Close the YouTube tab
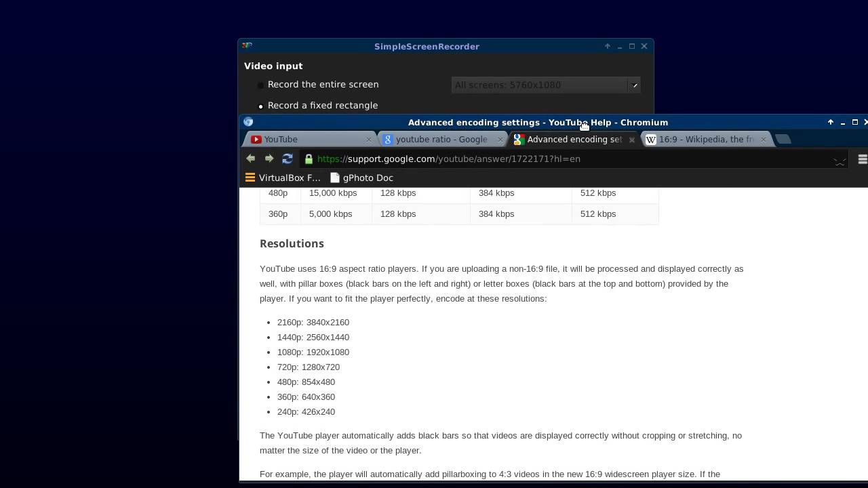Viewport: 868px width, 488px height. 369,140
